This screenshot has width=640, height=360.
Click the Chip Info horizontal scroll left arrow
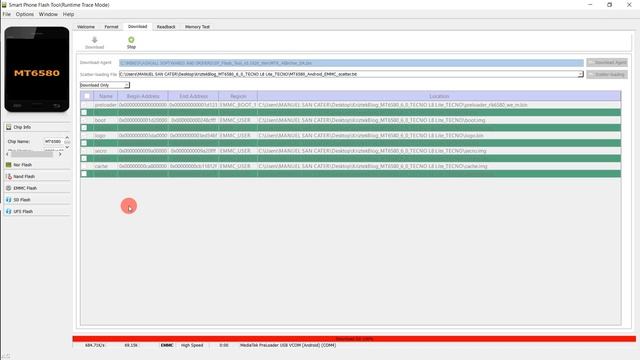7,154
